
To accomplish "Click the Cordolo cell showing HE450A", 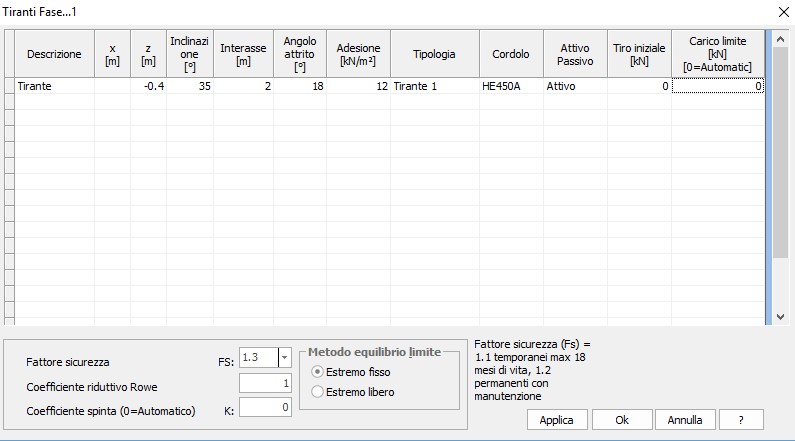I will (510, 87).
